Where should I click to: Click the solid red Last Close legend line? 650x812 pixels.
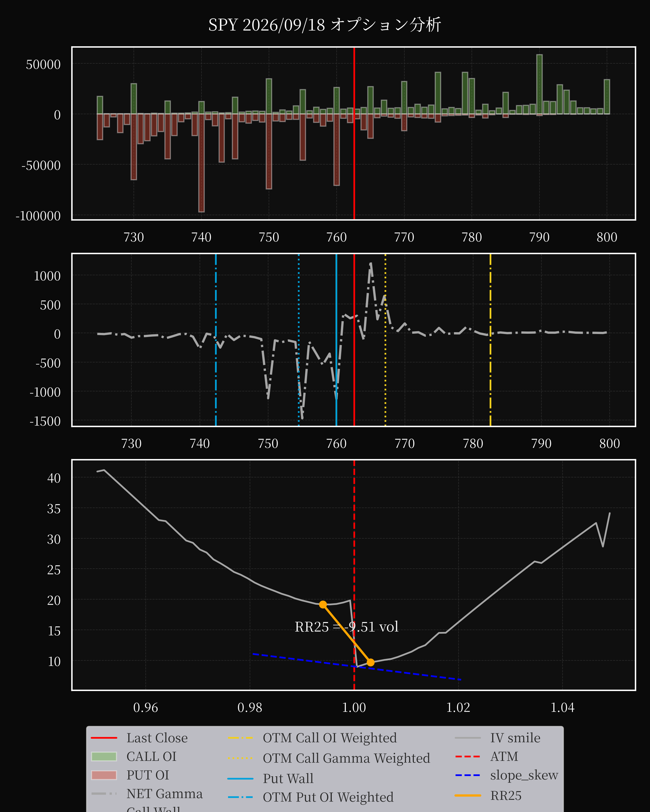click(x=104, y=738)
